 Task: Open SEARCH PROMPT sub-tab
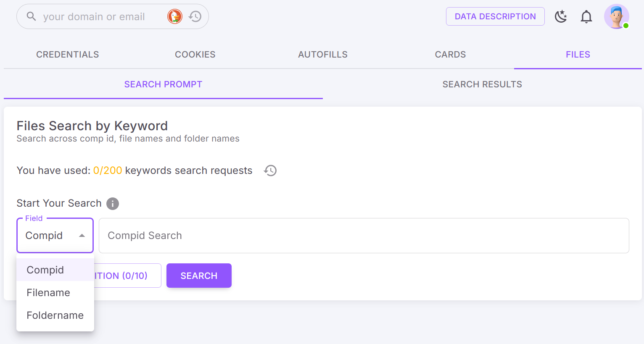tap(163, 84)
